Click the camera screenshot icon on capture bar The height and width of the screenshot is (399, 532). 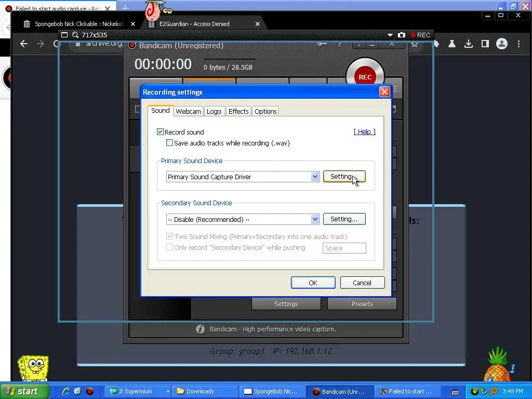pos(402,35)
